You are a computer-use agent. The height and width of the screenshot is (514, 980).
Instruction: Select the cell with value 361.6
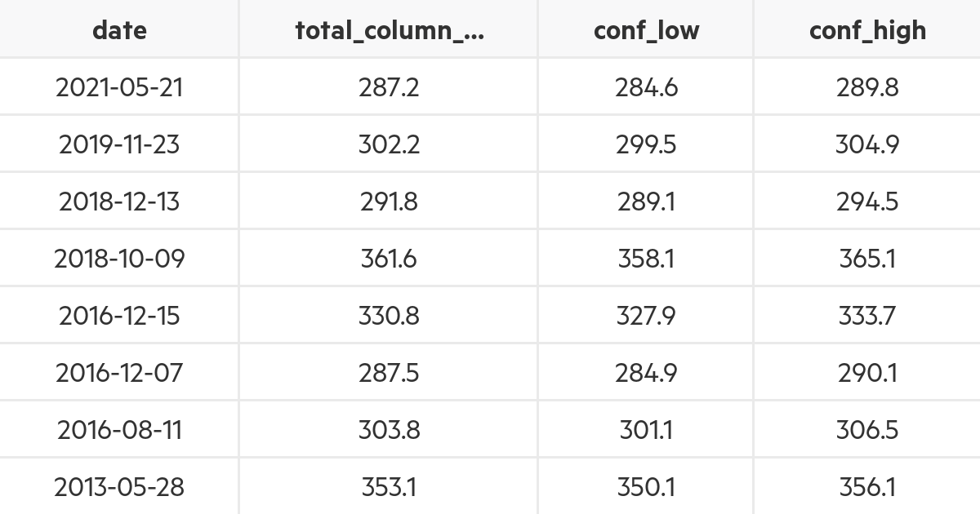pos(389,259)
